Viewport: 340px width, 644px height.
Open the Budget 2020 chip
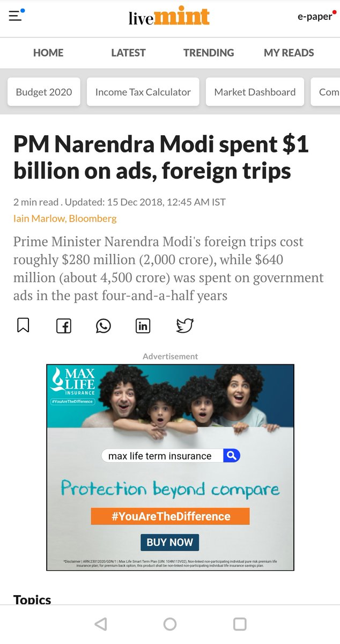click(x=44, y=92)
